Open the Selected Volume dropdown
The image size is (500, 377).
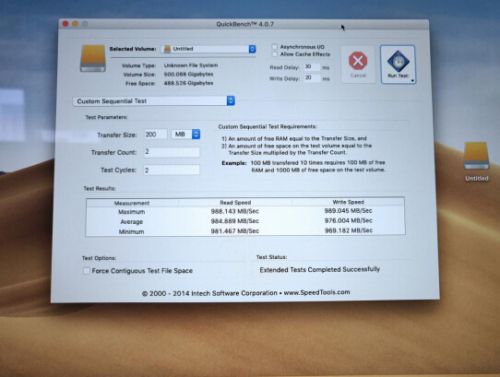[209, 49]
